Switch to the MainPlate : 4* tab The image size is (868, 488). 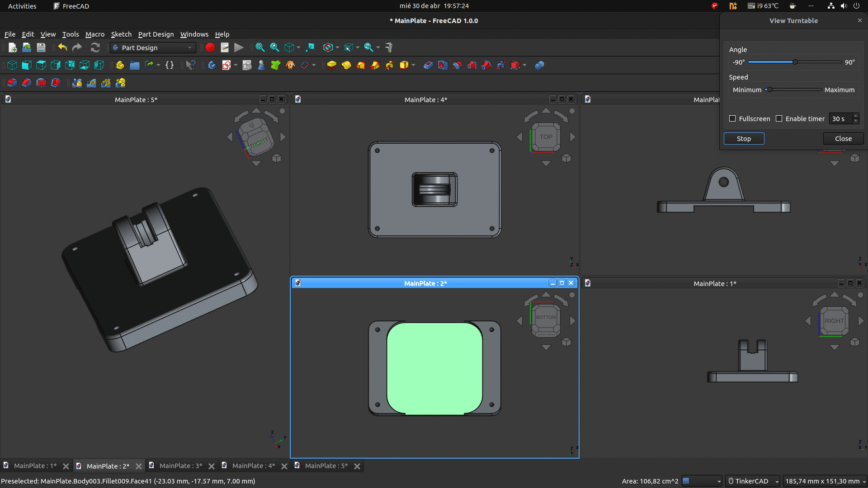pyautogui.click(x=253, y=466)
